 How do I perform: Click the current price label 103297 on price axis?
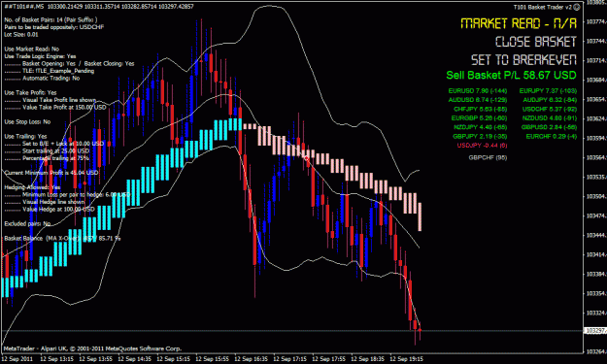[x=595, y=331]
